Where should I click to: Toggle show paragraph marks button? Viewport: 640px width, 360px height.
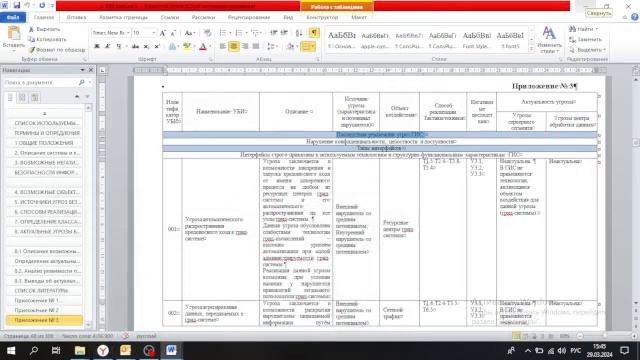[314, 33]
